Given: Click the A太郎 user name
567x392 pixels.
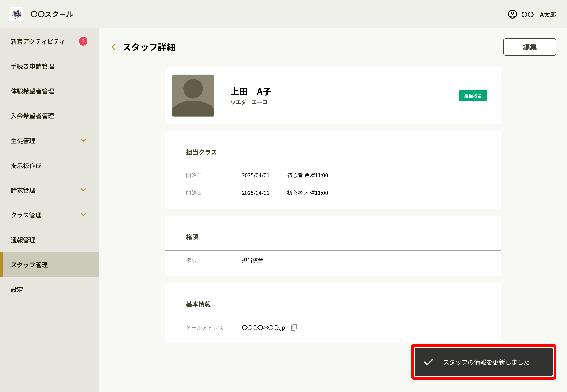Looking at the screenshot, I should click(548, 14).
